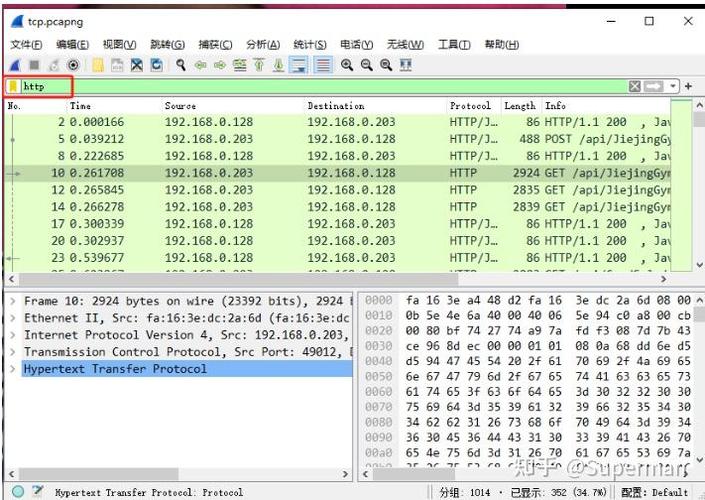Open expert information circle in status bar
705x500 pixels.
click(x=18, y=491)
